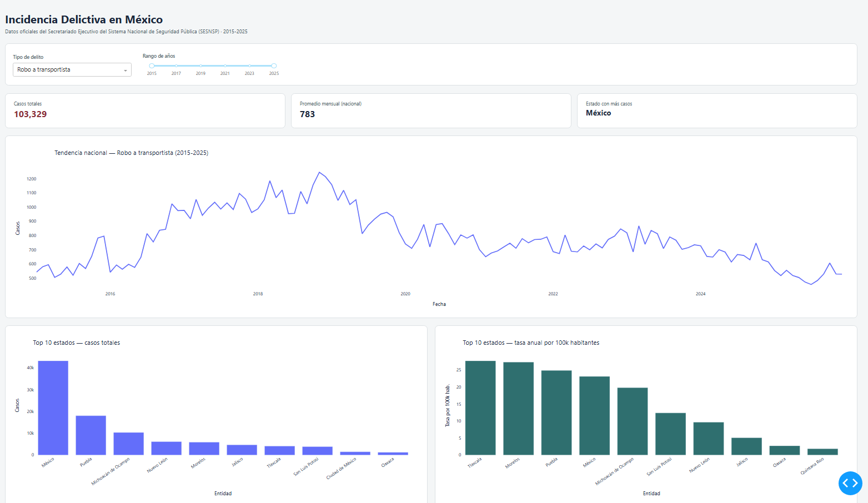This screenshot has height=503, width=868.
Task: Click the Casos totales 103,329 card
Action: click(x=145, y=110)
